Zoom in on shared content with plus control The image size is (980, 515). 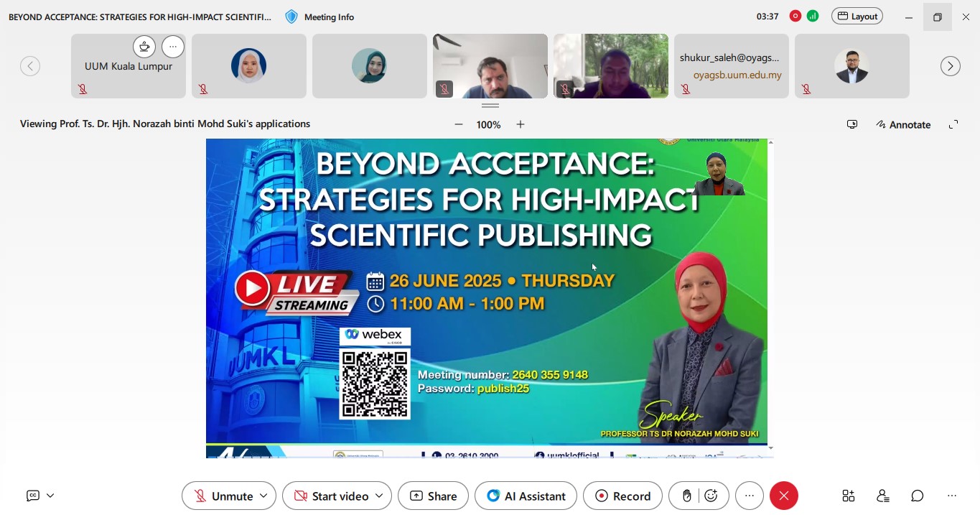[521, 124]
